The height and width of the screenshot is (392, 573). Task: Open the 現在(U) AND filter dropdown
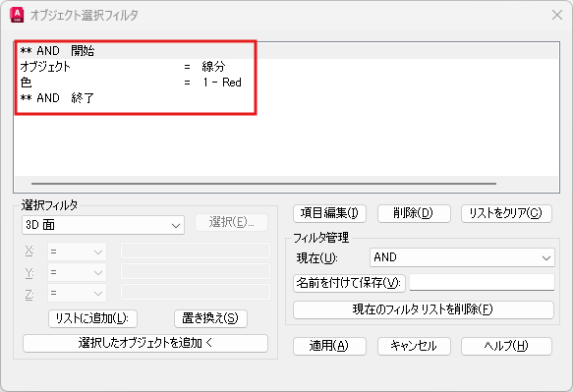462,257
